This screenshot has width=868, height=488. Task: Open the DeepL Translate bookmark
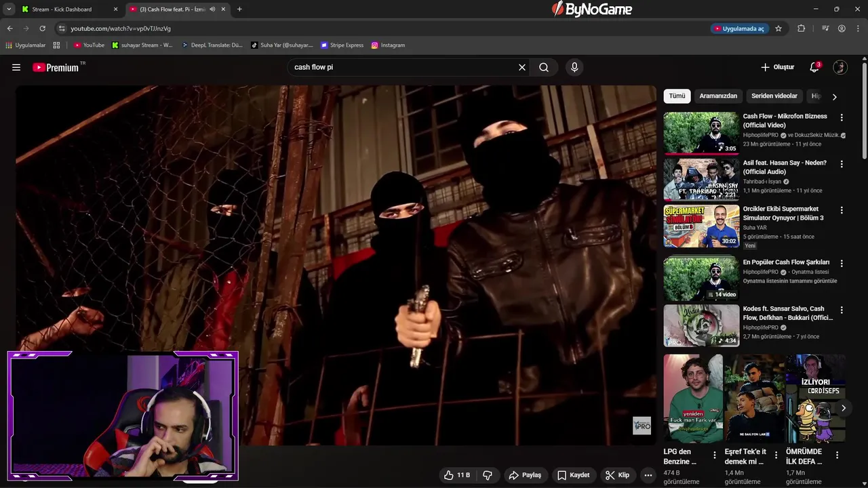tap(212, 45)
